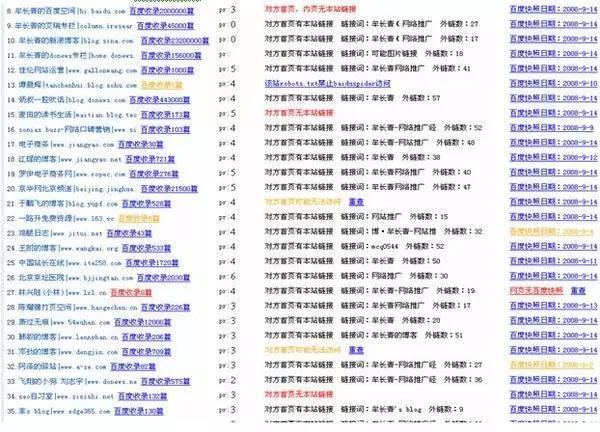Screen dimensions: 600x432
Task: Open 百度收录12000篇 link in row 29
Action: click(x=142, y=323)
